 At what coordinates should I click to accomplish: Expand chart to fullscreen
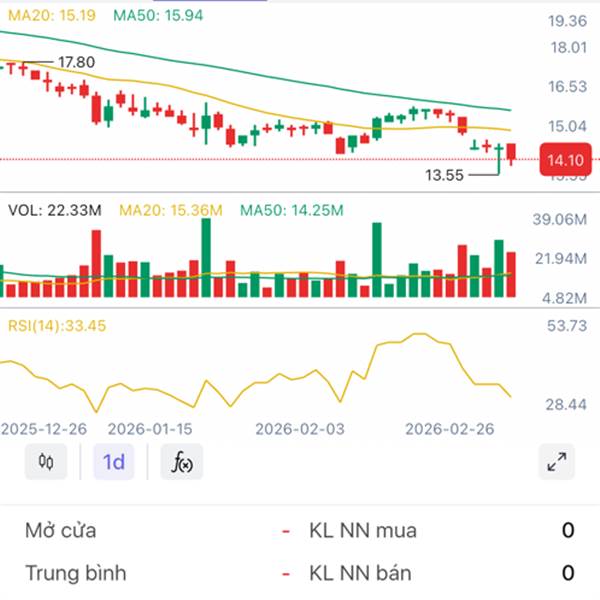click(x=556, y=462)
